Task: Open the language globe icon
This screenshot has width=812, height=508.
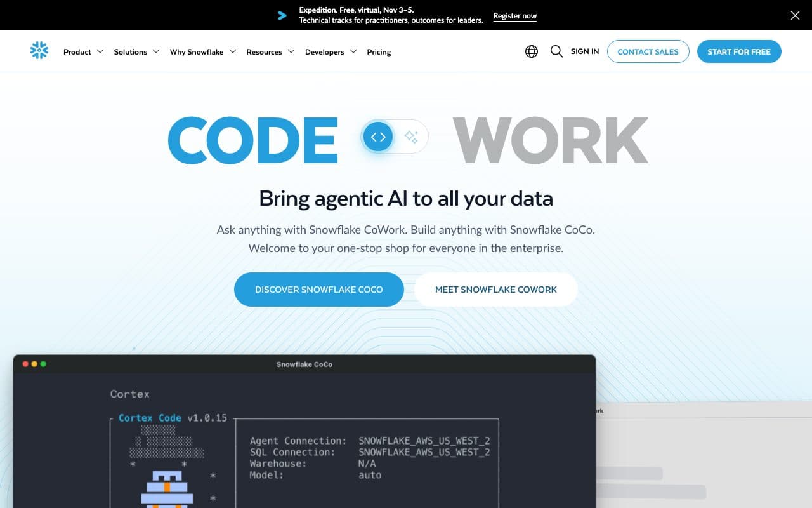Action: tap(532, 51)
